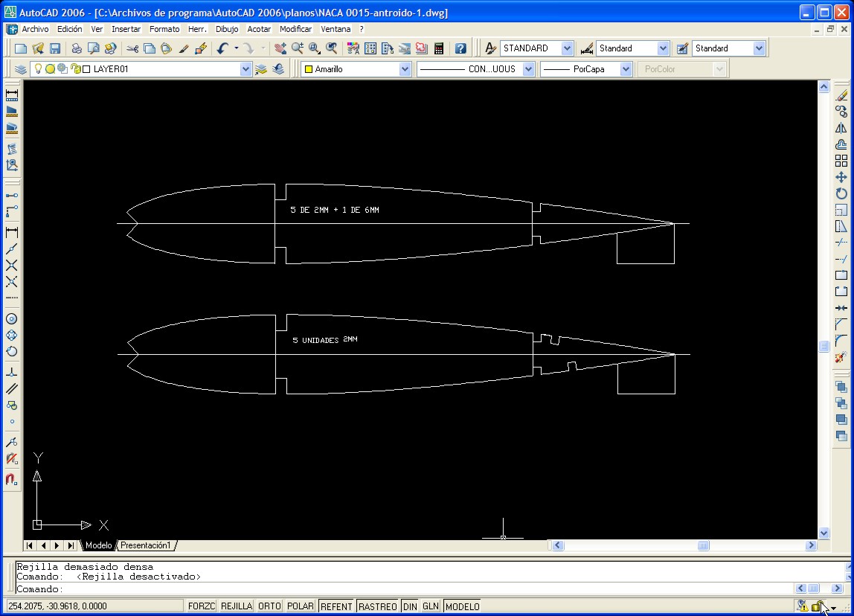Select the Explode tool
The height and width of the screenshot is (616, 854).
click(x=841, y=357)
